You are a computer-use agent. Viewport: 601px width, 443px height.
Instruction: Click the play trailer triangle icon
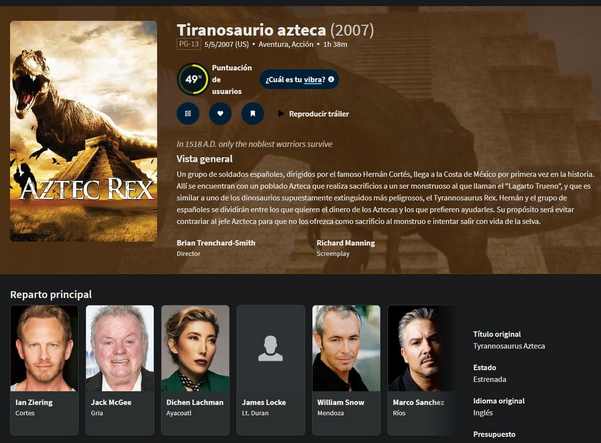pyautogui.click(x=281, y=114)
